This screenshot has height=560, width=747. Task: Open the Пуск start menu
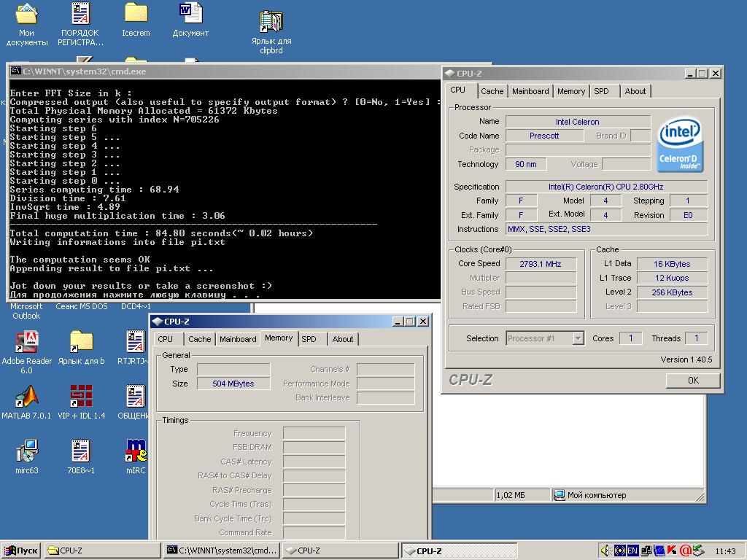21,551
